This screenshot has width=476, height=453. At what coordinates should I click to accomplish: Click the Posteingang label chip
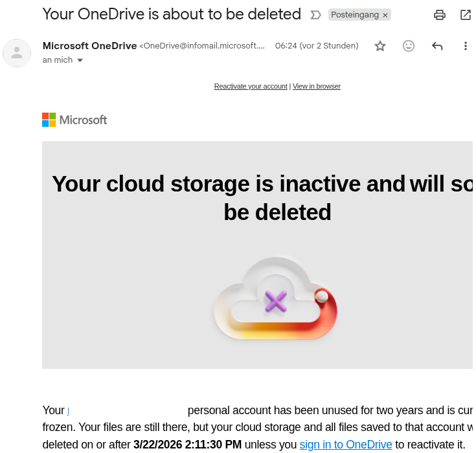[x=354, y=15]
